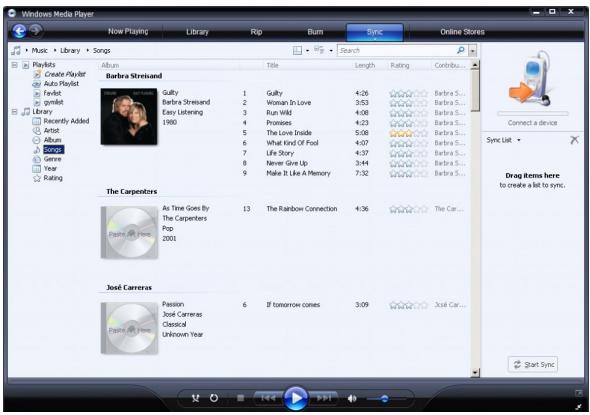This screenshot has width=590, height=415.
Task: Click the view options icon
Action: pos(319,50)
